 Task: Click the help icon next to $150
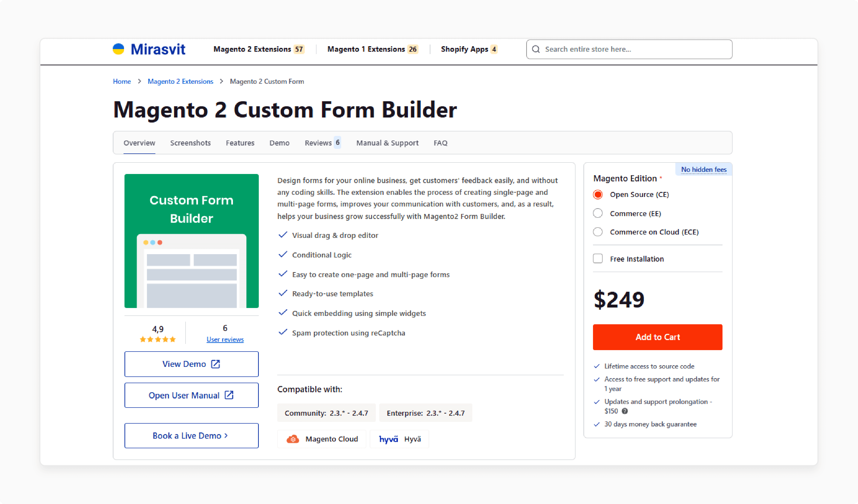click(625, 411)
